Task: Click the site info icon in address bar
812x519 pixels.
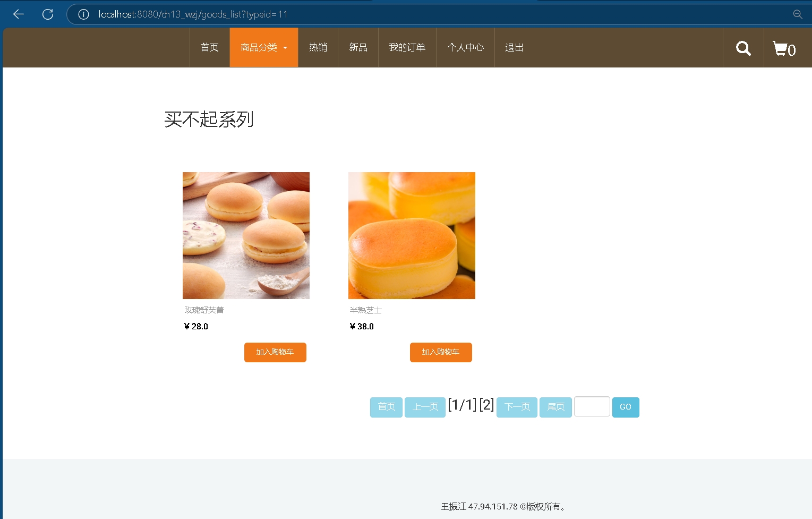Action: click(83, 14)
